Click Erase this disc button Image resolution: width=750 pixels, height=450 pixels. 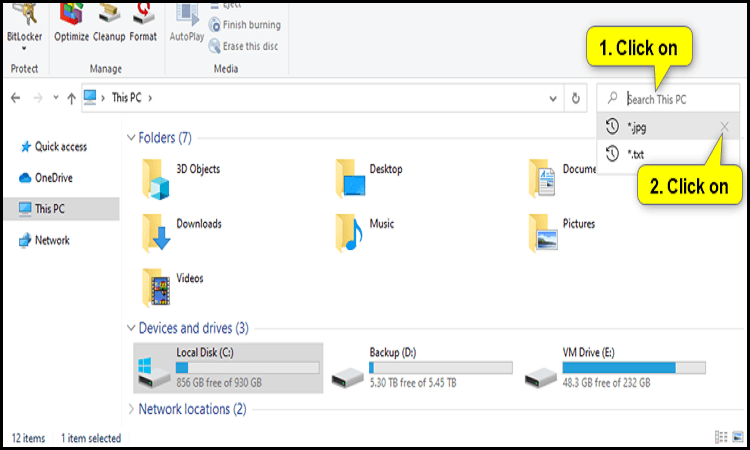point(244,45)
